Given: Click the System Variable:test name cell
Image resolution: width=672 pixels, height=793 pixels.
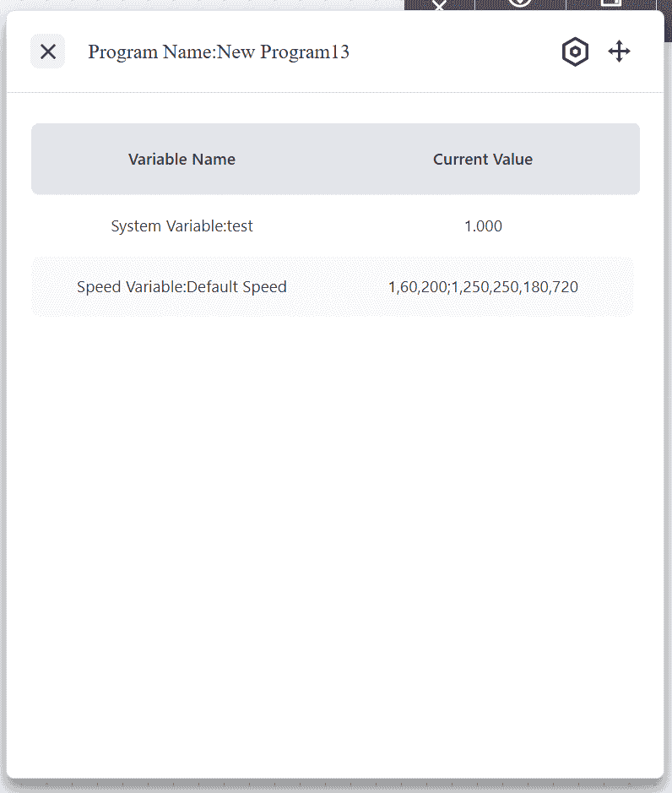Looking at the screenshot, I should pos(182,226).
